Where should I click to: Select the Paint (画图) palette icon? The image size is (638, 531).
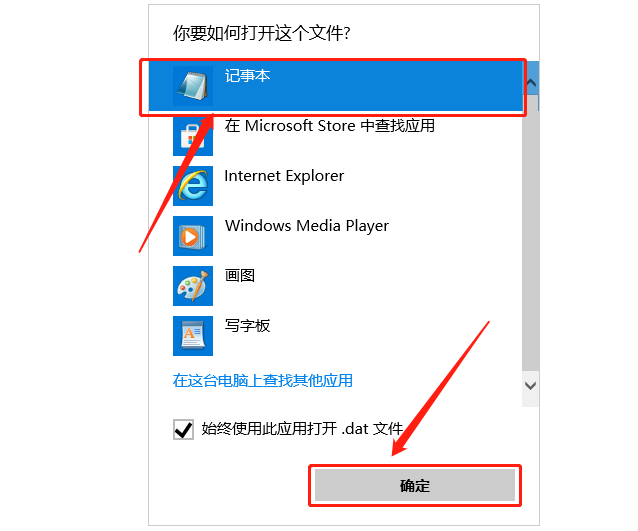pyautogui.click(x=193, y=286)
